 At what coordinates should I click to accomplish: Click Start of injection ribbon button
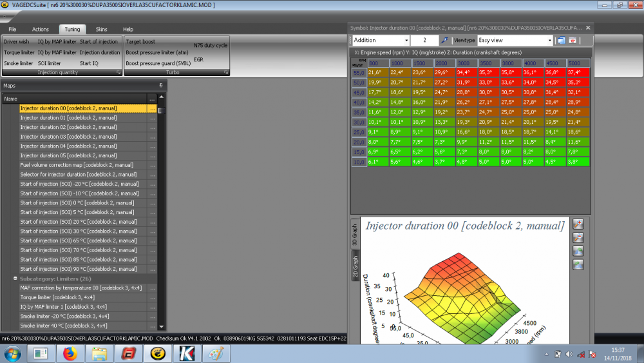pyautogui.click(x=99, y=41)
